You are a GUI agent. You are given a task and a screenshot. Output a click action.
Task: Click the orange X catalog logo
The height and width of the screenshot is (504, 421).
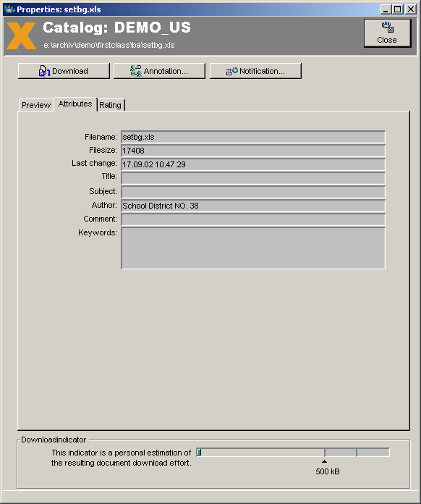tap(22, 35)
